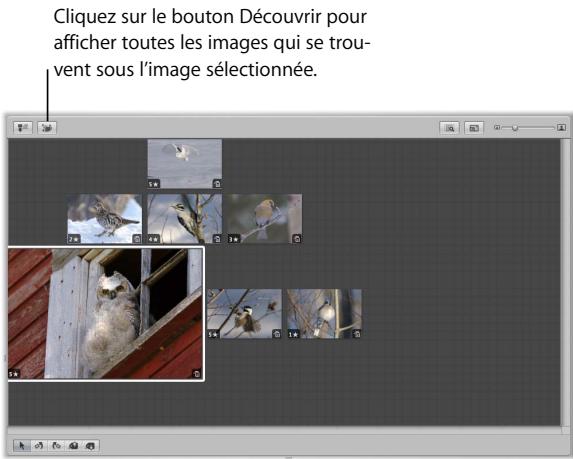
Task: Click small-thumbnail icon left of zoom slider
Action: pos(497,128)
